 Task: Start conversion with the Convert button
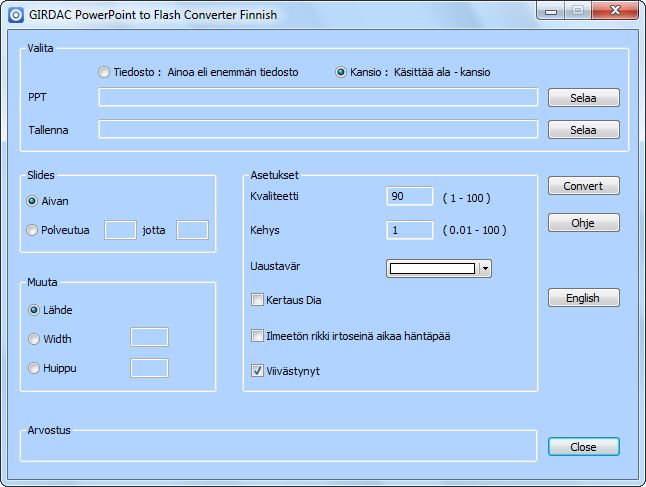(583, 186)
